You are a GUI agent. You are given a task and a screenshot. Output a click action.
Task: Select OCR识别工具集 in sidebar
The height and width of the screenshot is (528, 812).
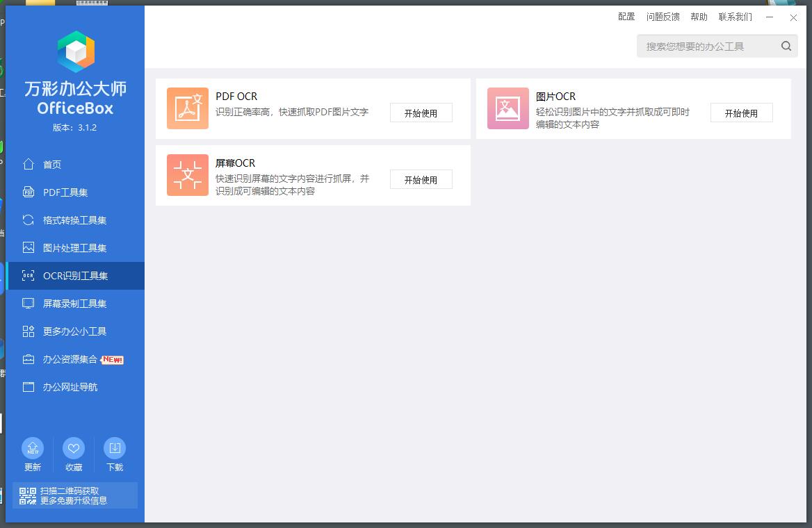coord(75,275)
